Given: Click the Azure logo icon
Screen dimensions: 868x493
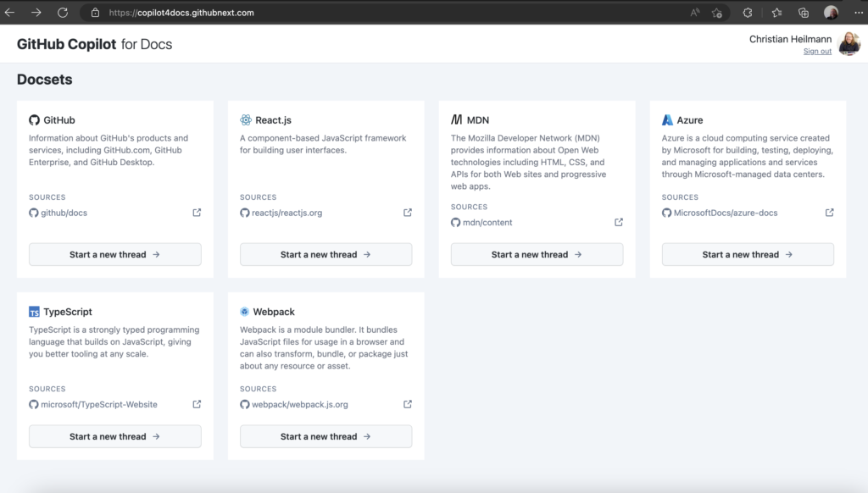Looking at the screenshot, I should [667, 119].
